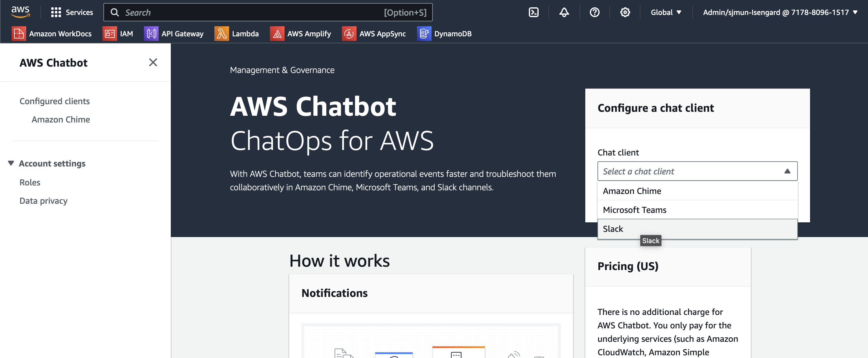Open the Data privacy settings link
The width and height of the screenshot is (868, 358).
click(x=44, y=201)
